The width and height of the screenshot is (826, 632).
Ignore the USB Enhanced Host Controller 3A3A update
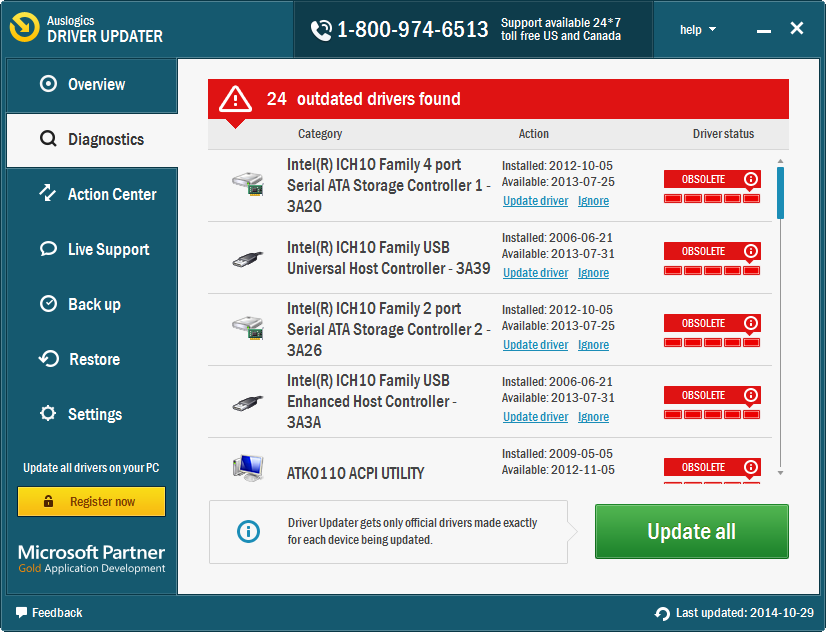click(593, 417)
